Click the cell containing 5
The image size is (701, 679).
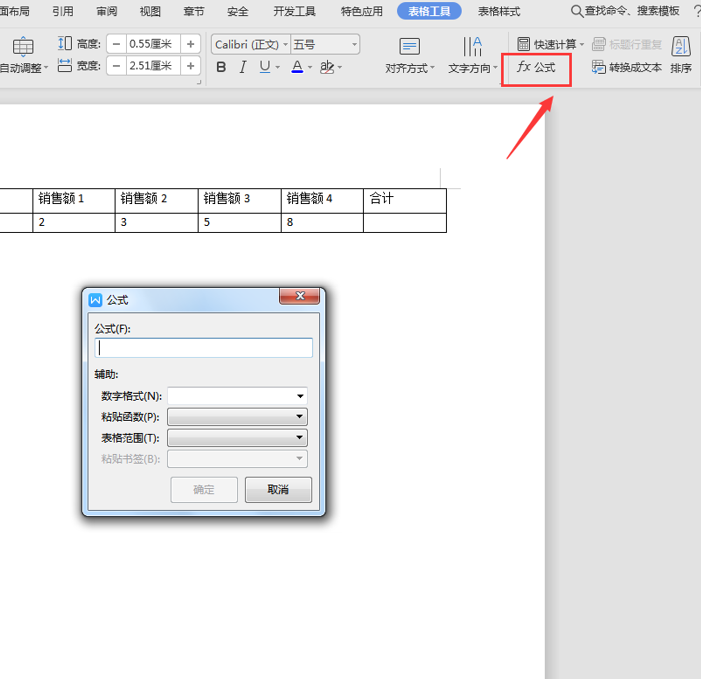pyautogui.click(x=240, y=223)
